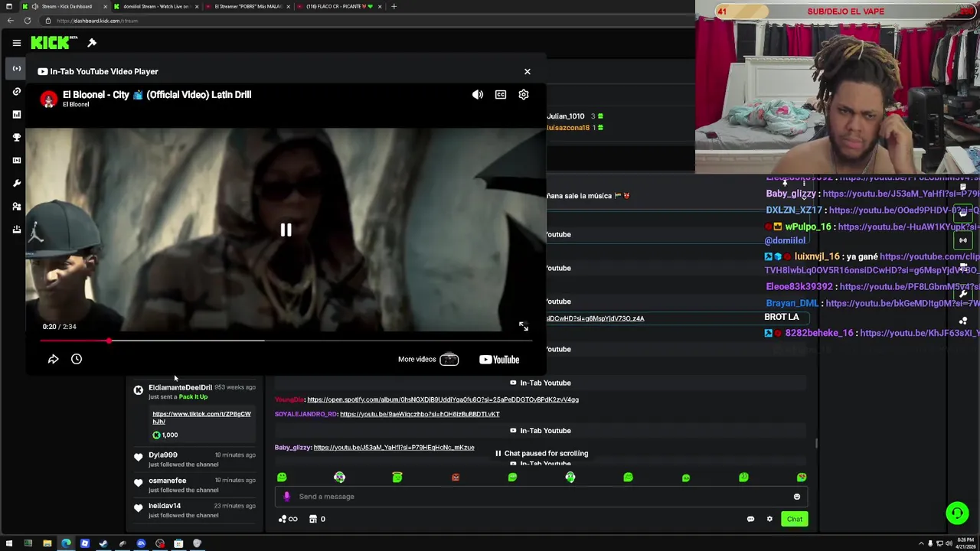
Task: Open the Kick hamburger menu
Action: point(16,43)
